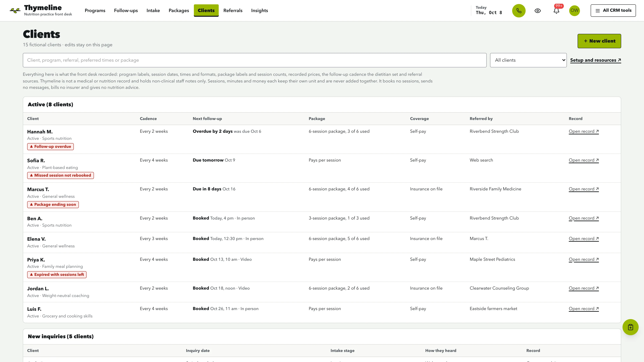644x362 pixels.
Task: Open record for Hannah M.
Action: point(583,131)
